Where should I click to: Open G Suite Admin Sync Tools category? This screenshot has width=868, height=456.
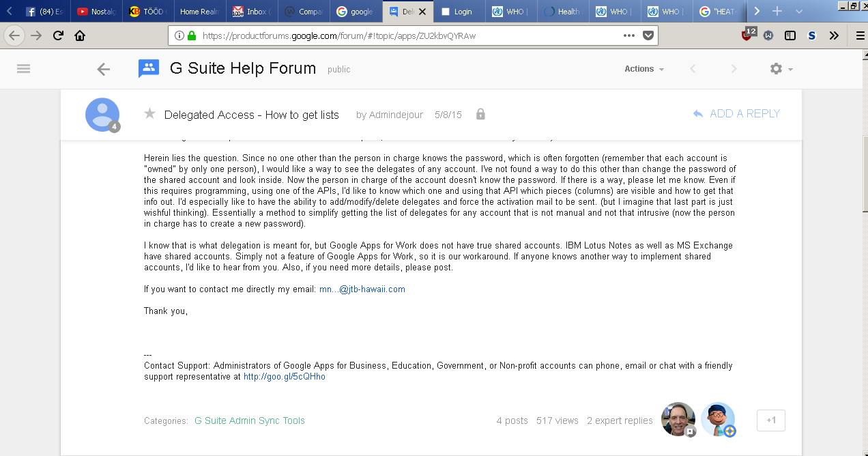[x=250, y=421]
